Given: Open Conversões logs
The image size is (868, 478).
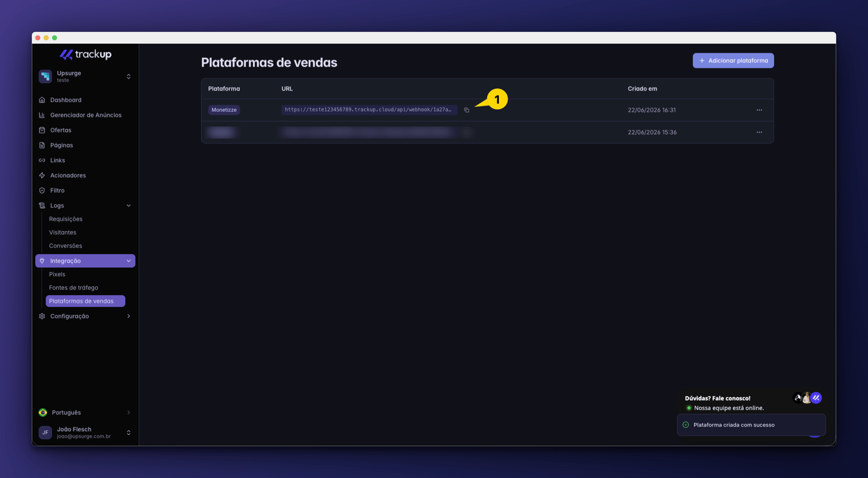Looking at the screenshot, I should tap(65, 246).
